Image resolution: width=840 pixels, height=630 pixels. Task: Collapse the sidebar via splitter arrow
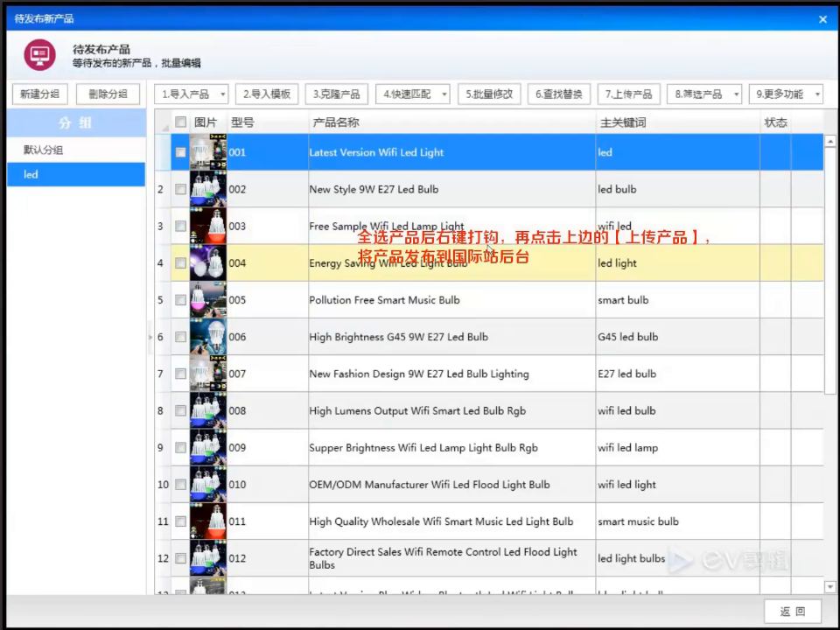(x=150, y=337)
